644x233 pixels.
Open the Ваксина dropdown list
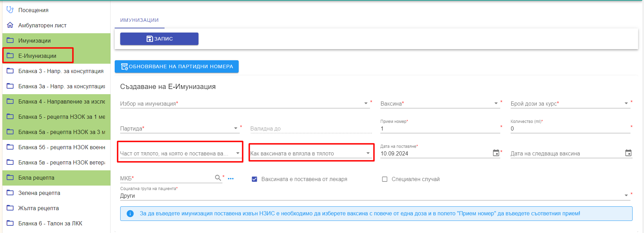(x=440, y=103)
